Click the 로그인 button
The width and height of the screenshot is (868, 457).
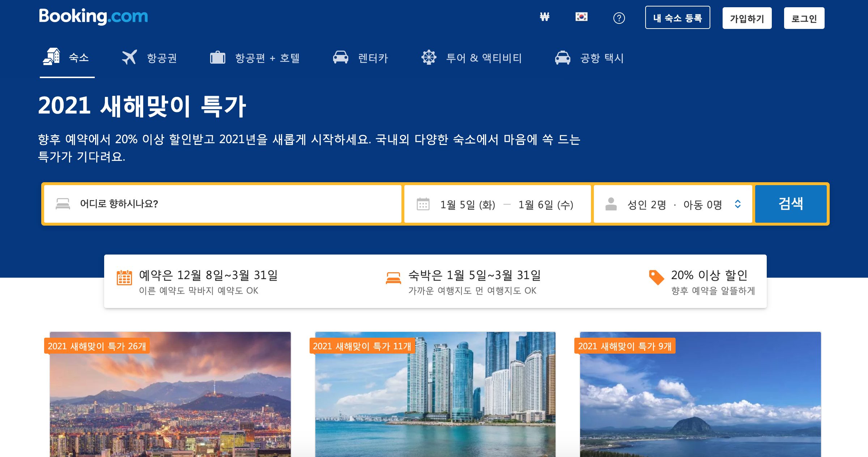pyautogui.click(x=804, y=18)
